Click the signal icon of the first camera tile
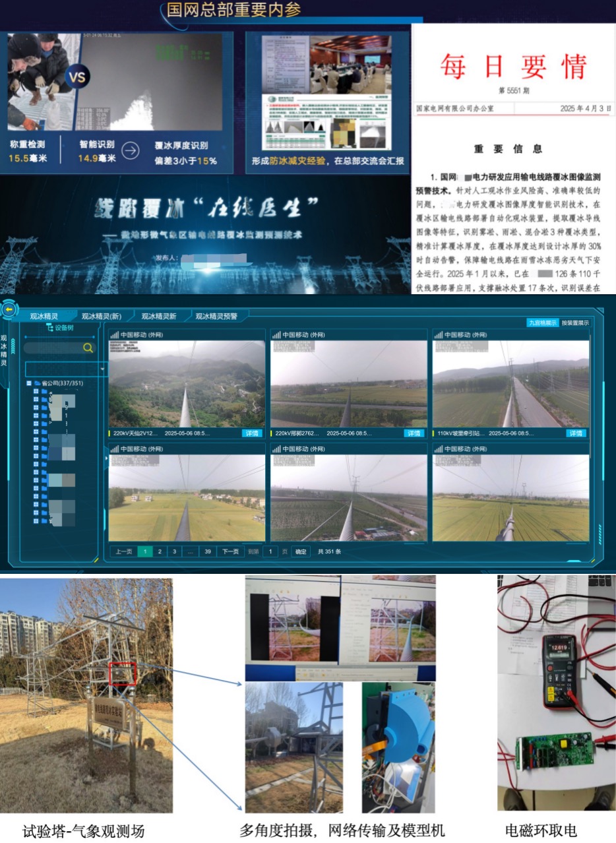 tap(114, 334)
